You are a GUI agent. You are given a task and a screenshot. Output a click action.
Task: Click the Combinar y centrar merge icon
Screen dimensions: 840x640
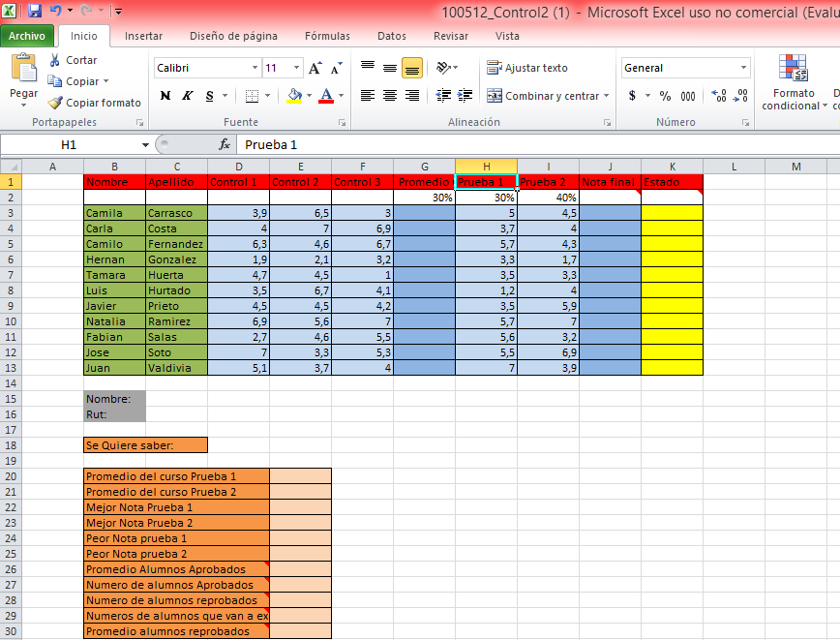click(x=494, y=96)
